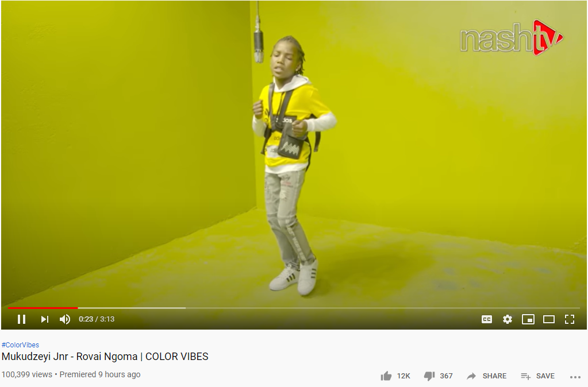Open the SHARE text button

point(494,376)
